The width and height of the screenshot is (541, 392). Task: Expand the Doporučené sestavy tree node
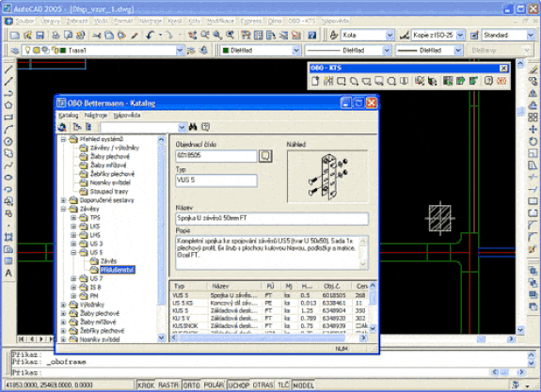tap(63, 200)
